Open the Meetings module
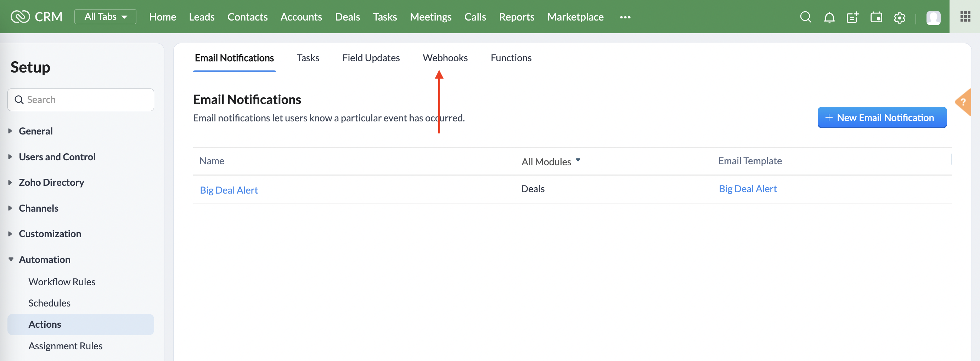This screenshot has height=361, width=980. (430, 17)
